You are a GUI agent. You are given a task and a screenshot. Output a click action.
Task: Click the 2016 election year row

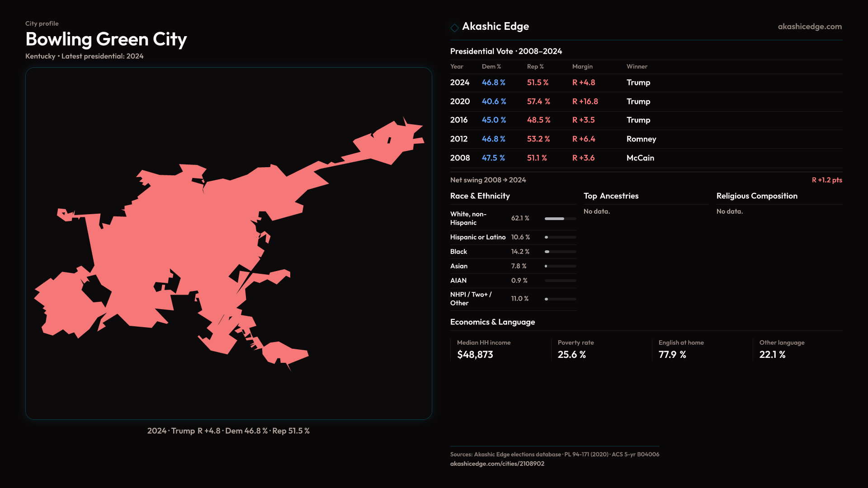tap(459, 120)
